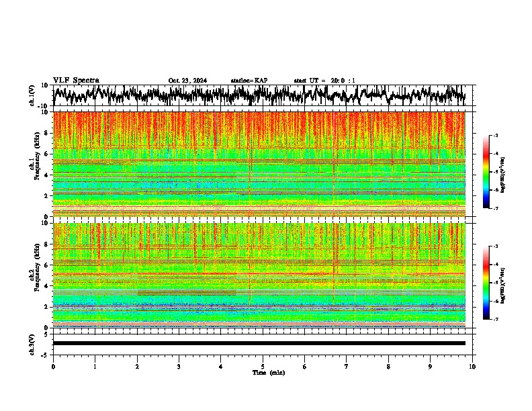Click time axis tick label '7'
Image resolution: width=532 pixels, height=411 pixels.
(347, 367)
